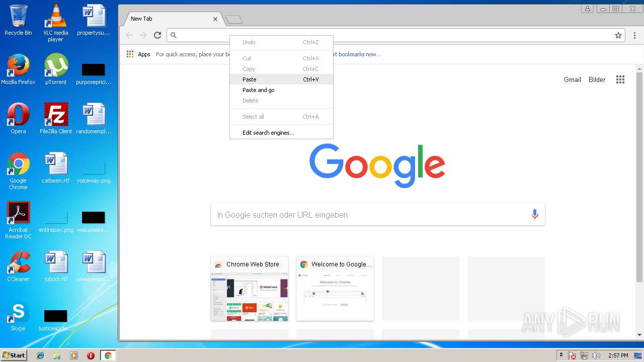Choose Edit search engines...
644x362 pixels.
click(281, 133)
